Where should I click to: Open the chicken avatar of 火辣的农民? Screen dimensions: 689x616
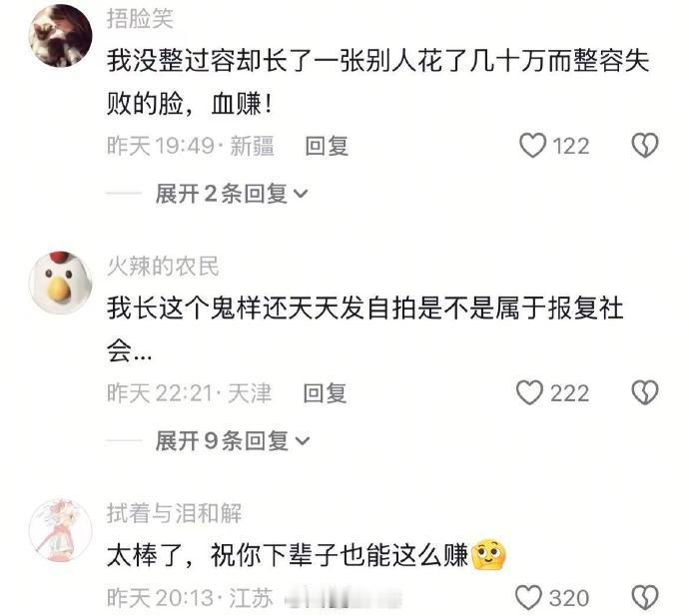(x=60, y=283)
